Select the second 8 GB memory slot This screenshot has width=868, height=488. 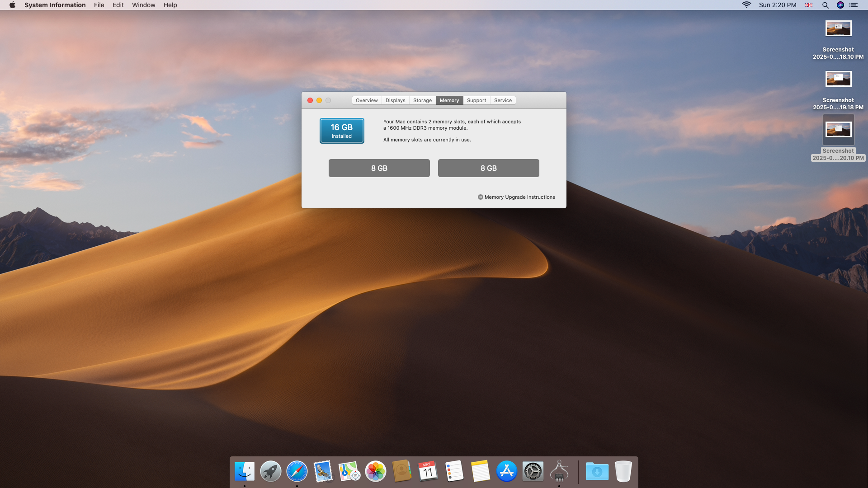(x=489, y=168)
